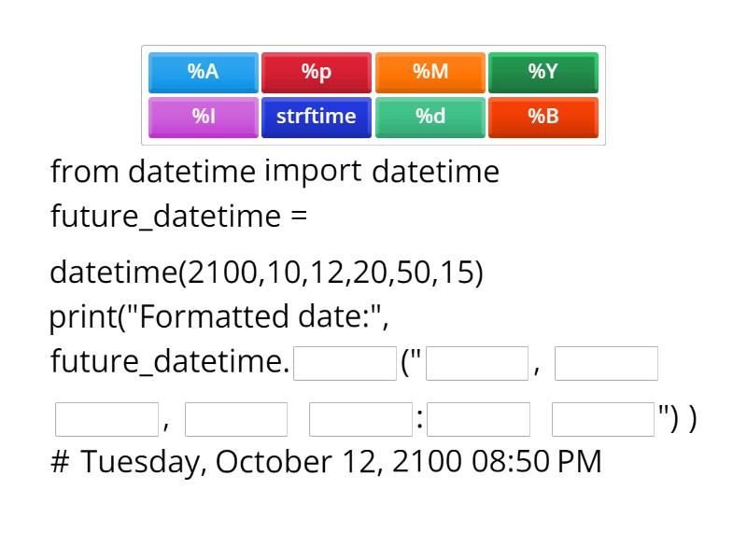Image resolution: width=747 pixels, height=560 pixels.
Task: Click the last blank before the closing quote
Action: tap(603, 418)
